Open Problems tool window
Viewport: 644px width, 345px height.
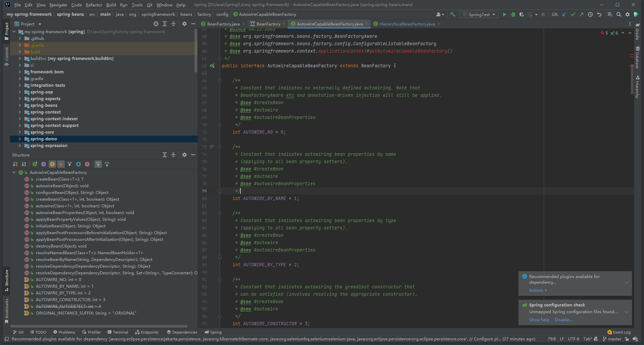click(64, 332)
